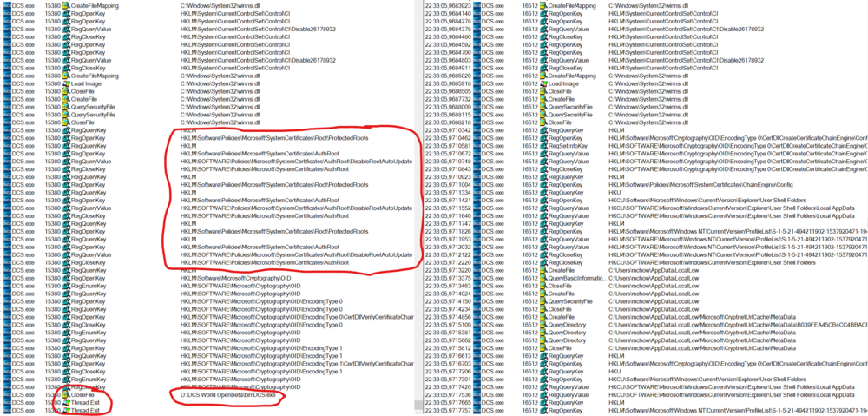Click Load Image operation name for PID 16512
This screenshot has width=868, height=416.
tap(563, 83)
